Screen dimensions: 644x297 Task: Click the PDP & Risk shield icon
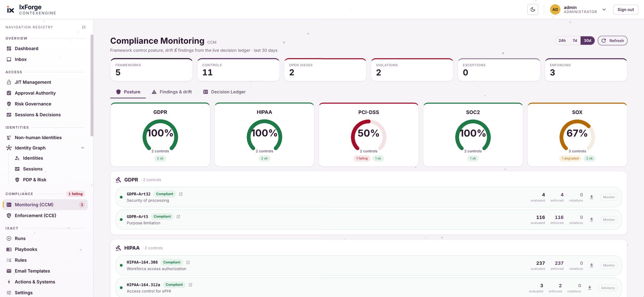17,180
